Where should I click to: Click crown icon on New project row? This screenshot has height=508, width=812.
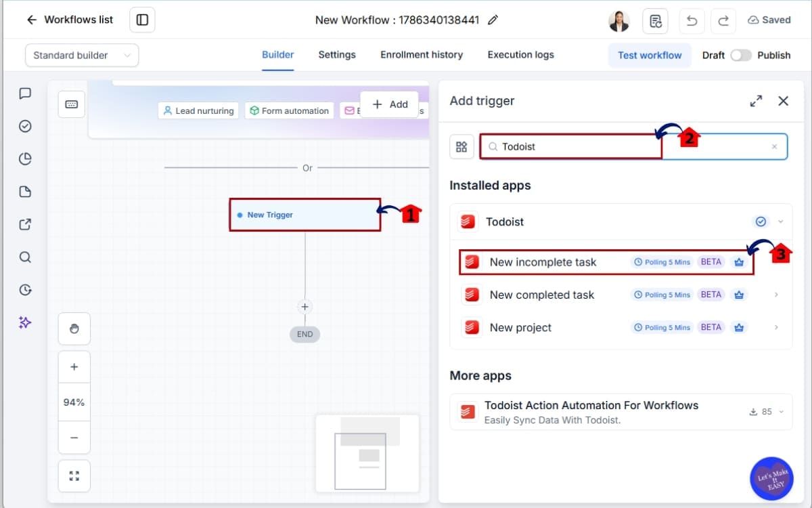739,327
